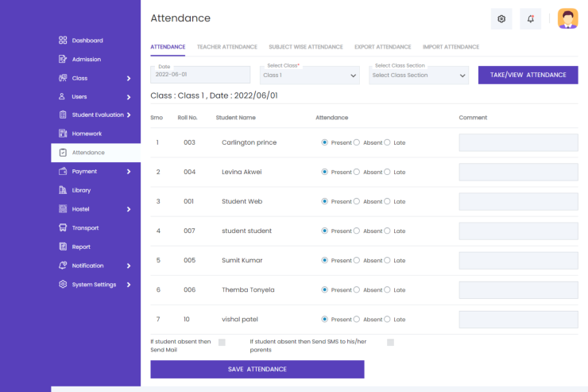Viewport: 588px width, 392px height.
Task: Mark Levina Akwei as Late
Action: [387, 172]
